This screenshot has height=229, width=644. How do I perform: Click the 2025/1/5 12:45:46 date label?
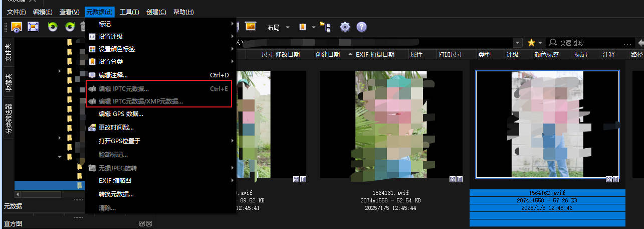547,207
